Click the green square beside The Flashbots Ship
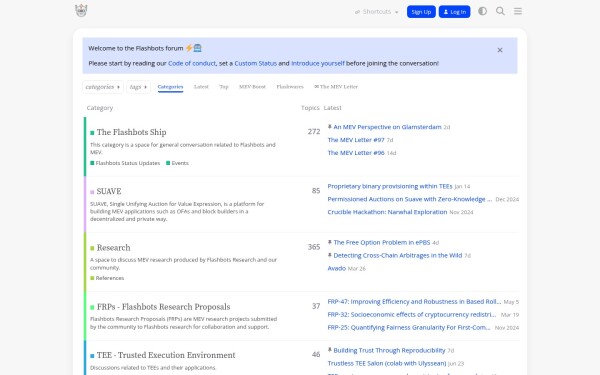The width and height of the screenshot is (600, 375). 92,133
